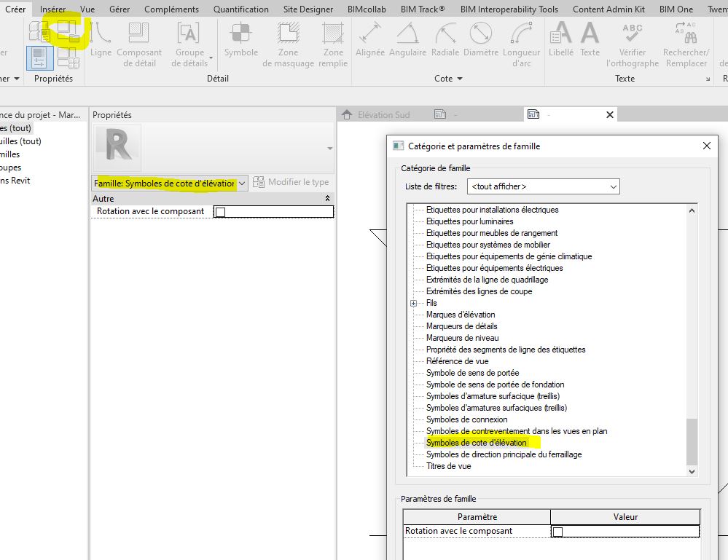Image resolution: width=728 pixels, height=560 pixels.
Task: Click the Modifier le type button
Action: (291, 183)
